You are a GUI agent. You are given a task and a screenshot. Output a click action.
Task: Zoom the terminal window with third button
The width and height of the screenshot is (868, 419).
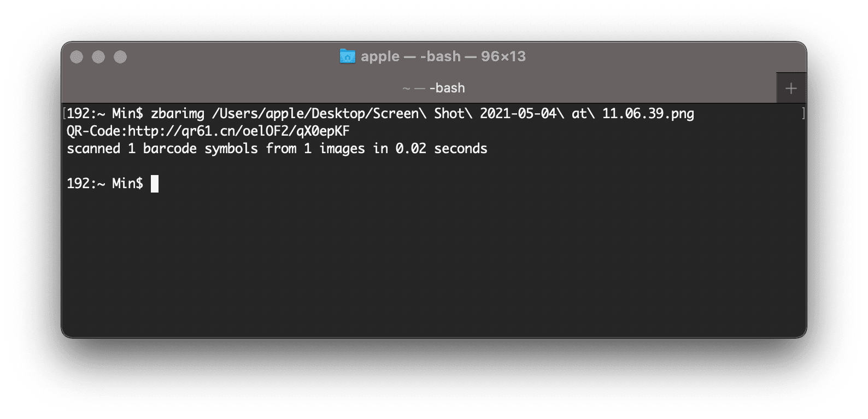(120, 57)
